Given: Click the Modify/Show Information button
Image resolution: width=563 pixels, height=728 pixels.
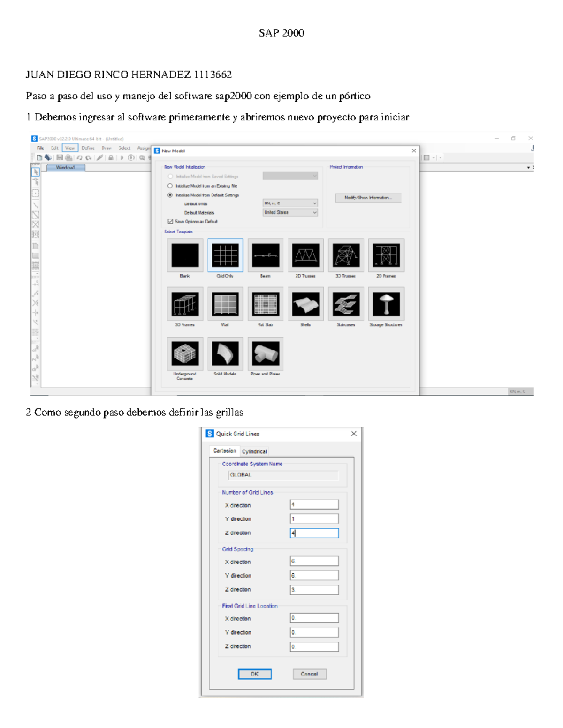Looking at the screenshot, I should [368, 198].
